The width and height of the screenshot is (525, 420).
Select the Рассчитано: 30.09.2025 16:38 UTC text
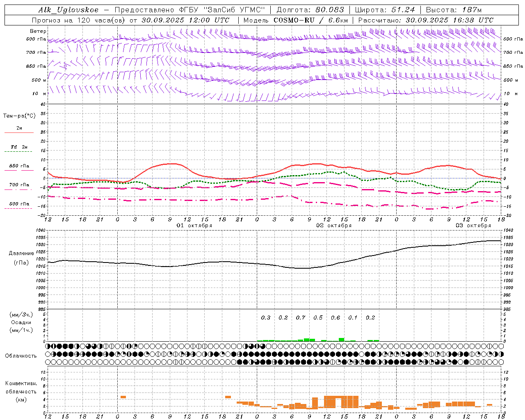coord(426,20)
